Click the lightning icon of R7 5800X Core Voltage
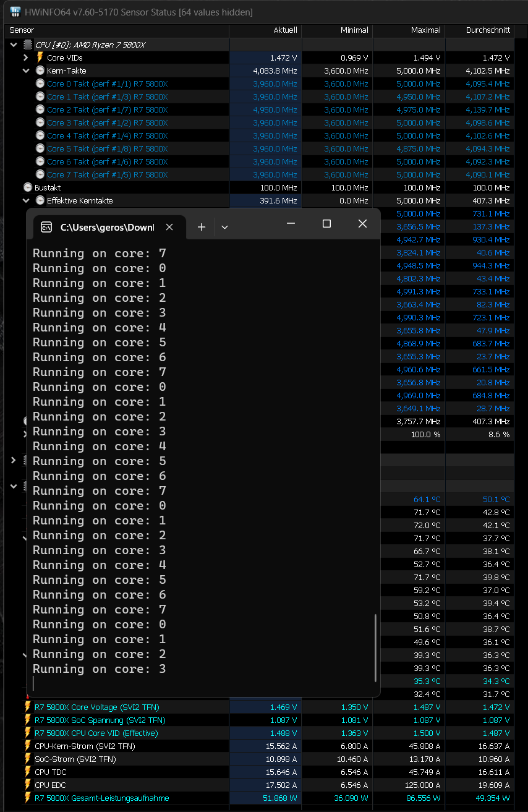This screenshot has width=528, height=812. 28,707
